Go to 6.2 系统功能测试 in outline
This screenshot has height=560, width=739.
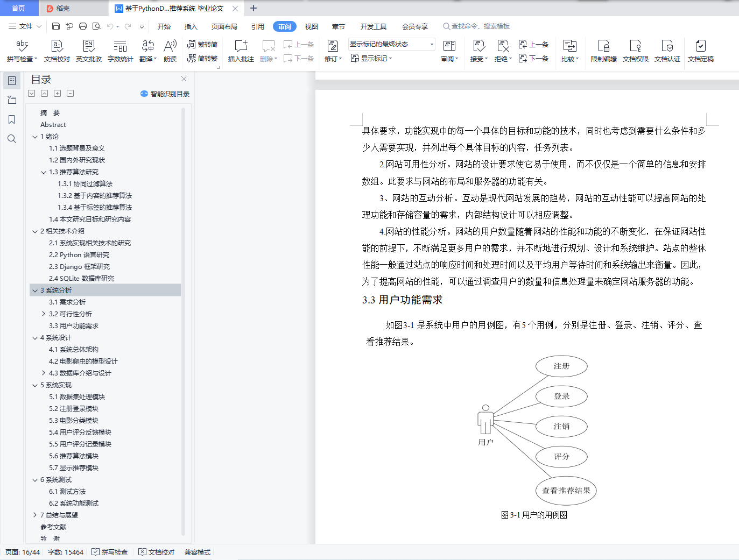tap(74, 504)
